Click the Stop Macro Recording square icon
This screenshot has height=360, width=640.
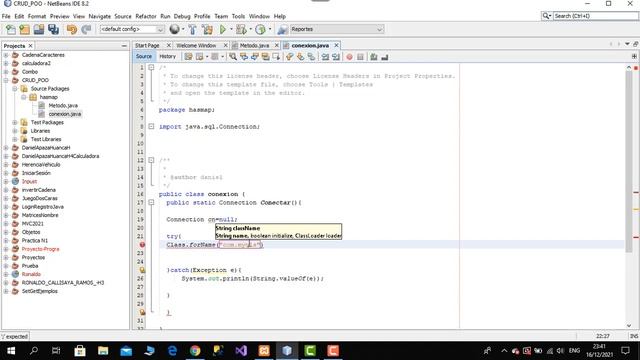(x=360, y=57)
